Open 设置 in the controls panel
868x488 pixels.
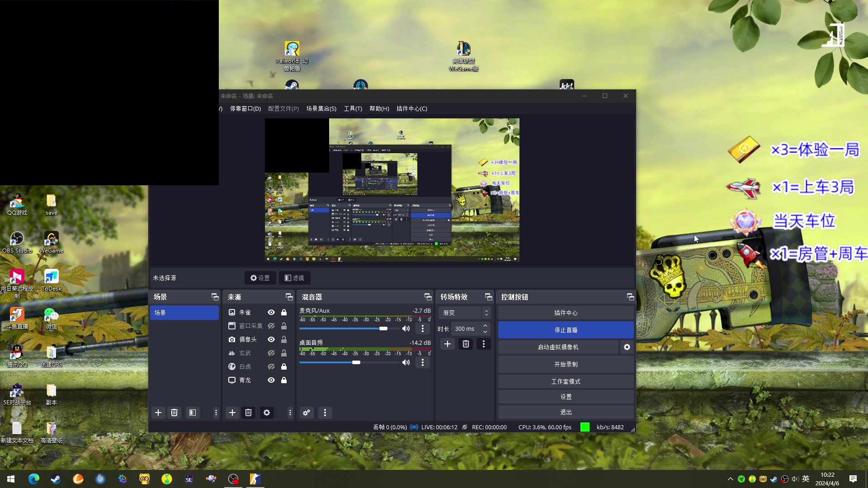coord(566,397)
